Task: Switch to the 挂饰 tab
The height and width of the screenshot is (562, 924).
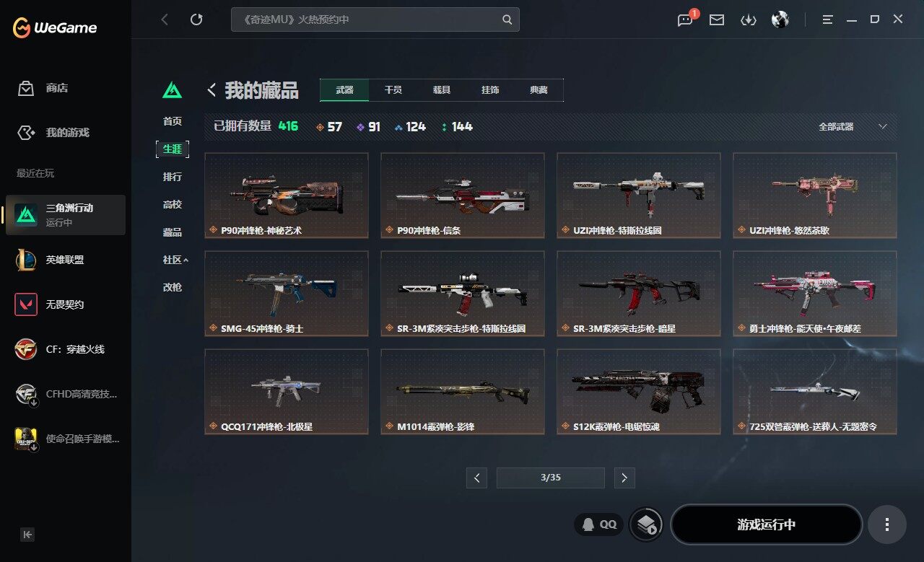Action: click(x=490, y=90)
